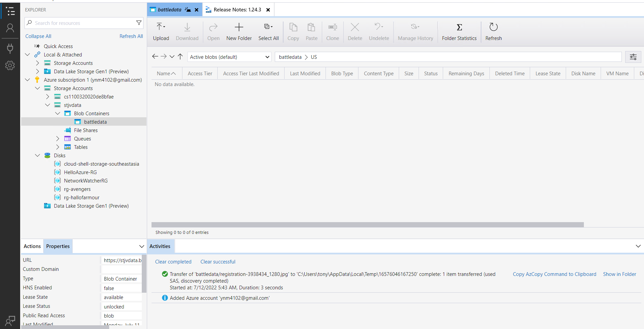
Task: Go up one level with the up arrow
Action: [x=180, y=56]
